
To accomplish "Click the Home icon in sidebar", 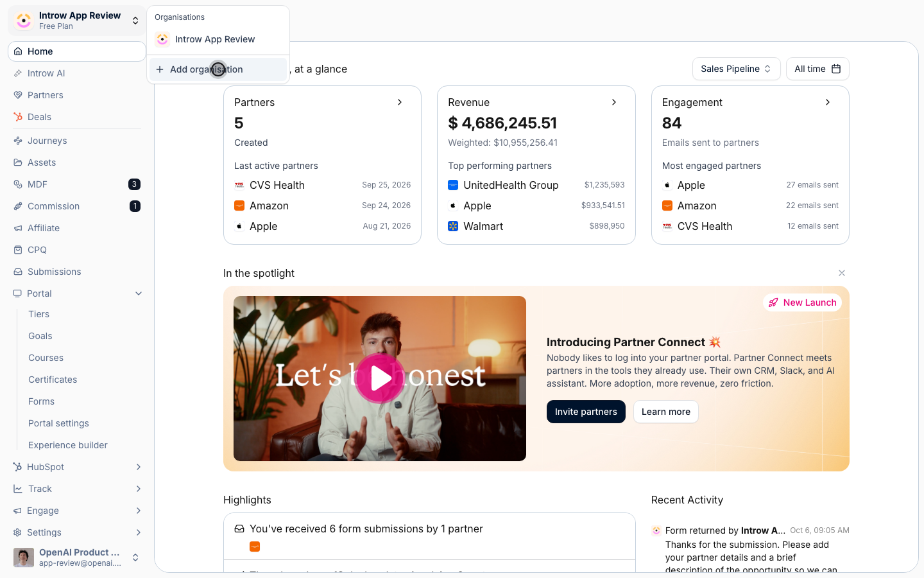I will tap(18, 51).
